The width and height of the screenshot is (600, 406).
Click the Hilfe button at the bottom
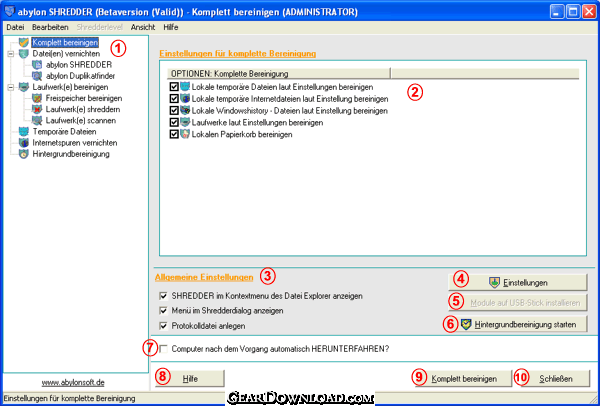pos(190,379)
